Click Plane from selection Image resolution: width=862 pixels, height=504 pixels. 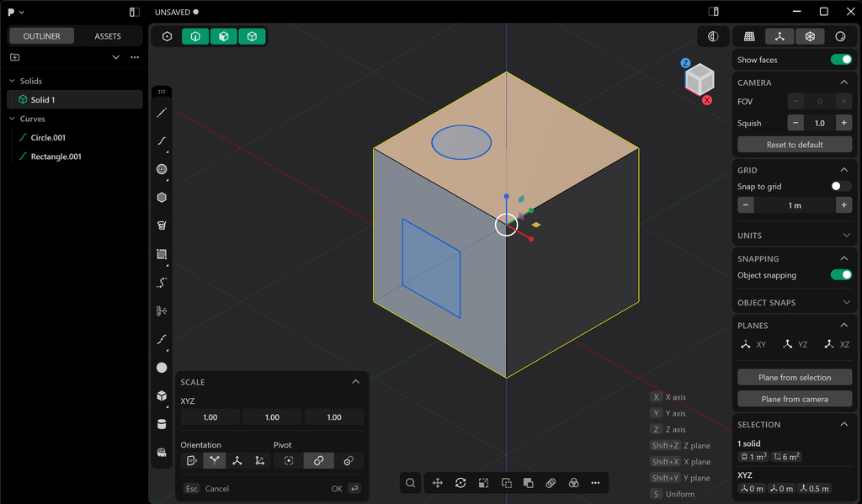(x=794, y=377)
